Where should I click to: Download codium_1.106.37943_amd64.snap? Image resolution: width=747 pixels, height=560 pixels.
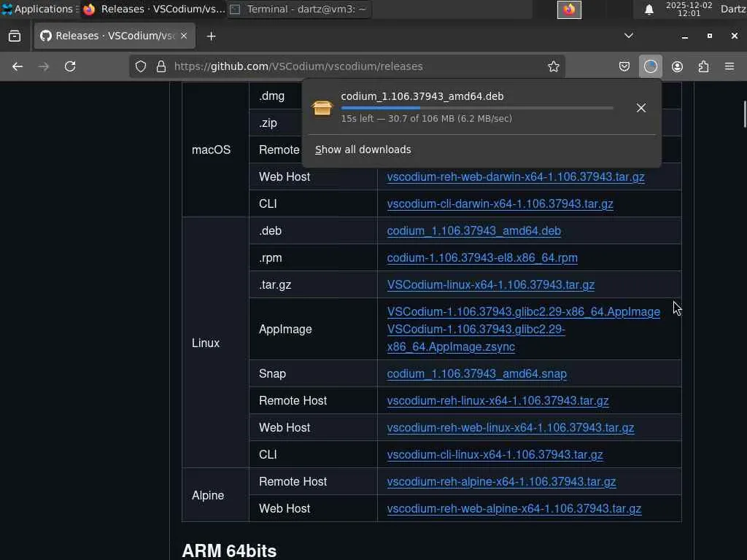point(477,374)
